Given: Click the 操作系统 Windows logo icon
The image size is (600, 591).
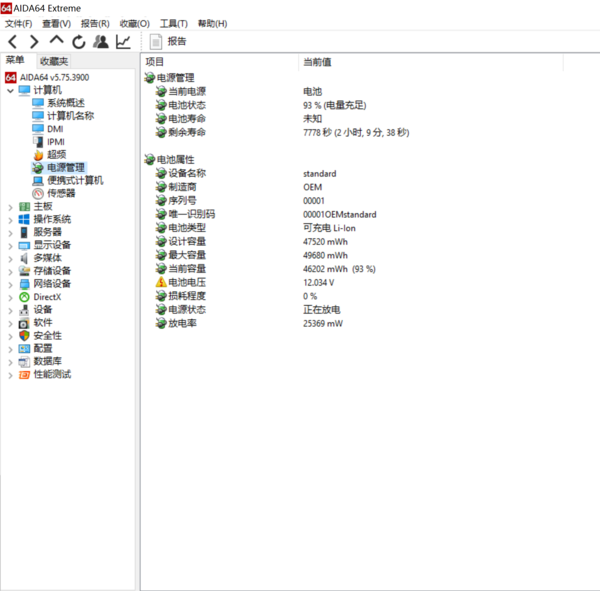Looking at the screenshot, I should coord(24,219).
